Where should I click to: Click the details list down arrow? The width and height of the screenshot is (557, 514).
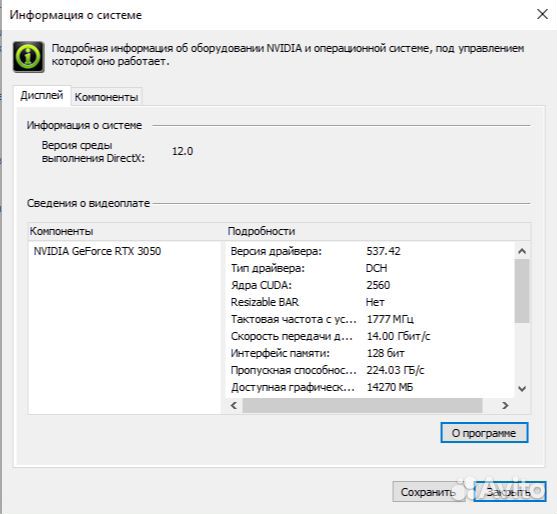click(x=522, y=388)
